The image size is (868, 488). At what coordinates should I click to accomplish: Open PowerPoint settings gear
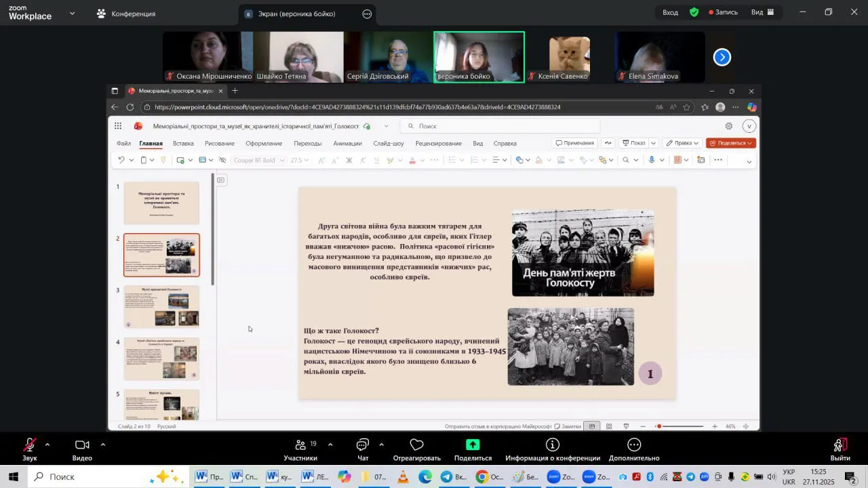[729, 126]
